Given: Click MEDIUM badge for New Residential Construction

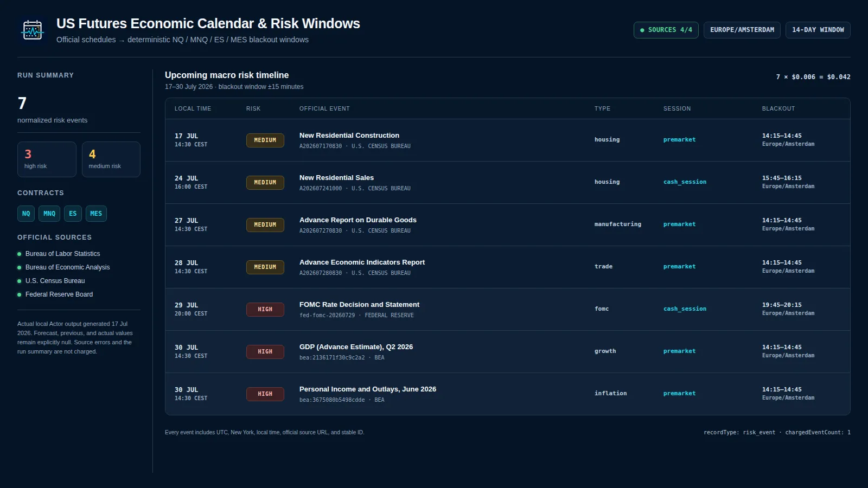Looking at the screenshot, I should pos(265,140).
